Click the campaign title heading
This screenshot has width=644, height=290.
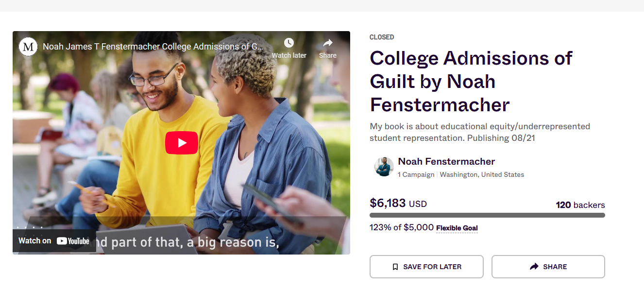coord(471,81)
